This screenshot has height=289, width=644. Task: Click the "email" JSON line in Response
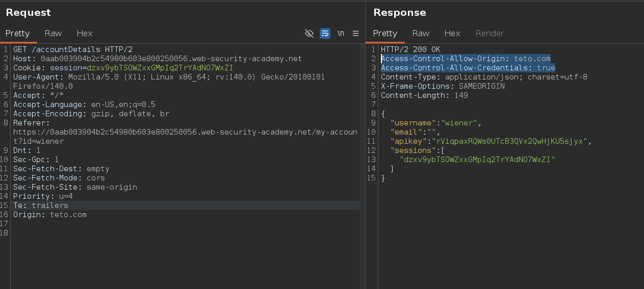[415, 132]
